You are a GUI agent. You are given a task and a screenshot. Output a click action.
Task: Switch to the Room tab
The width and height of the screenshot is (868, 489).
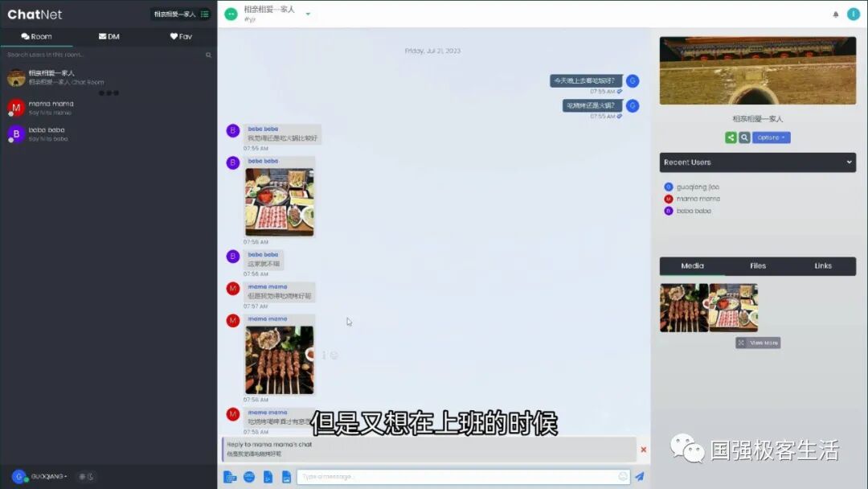pos(36,36)
